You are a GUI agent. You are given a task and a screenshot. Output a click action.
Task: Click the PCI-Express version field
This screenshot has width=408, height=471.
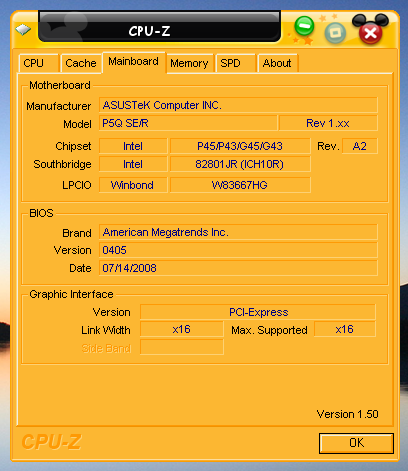[258, 312]
